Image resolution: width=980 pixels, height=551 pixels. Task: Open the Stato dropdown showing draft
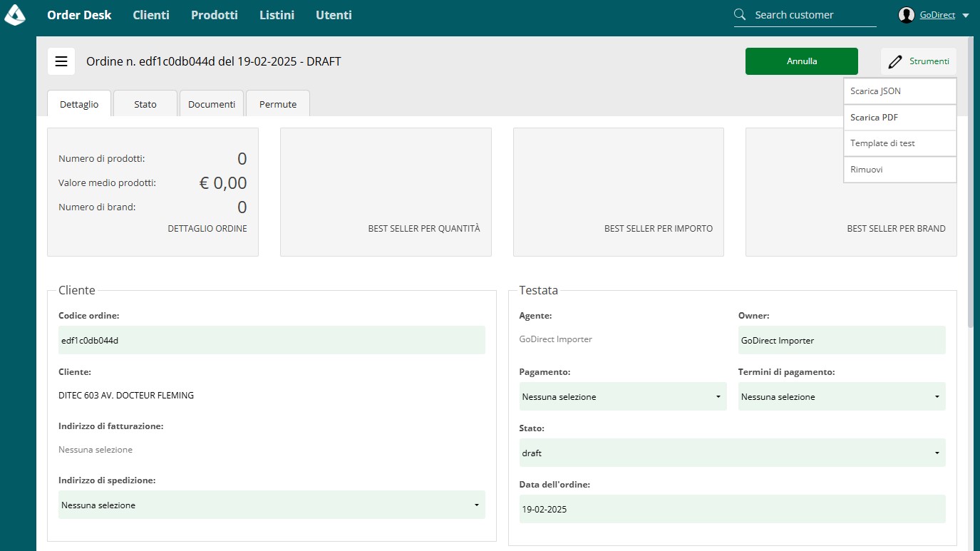click(x=733, y=453)
